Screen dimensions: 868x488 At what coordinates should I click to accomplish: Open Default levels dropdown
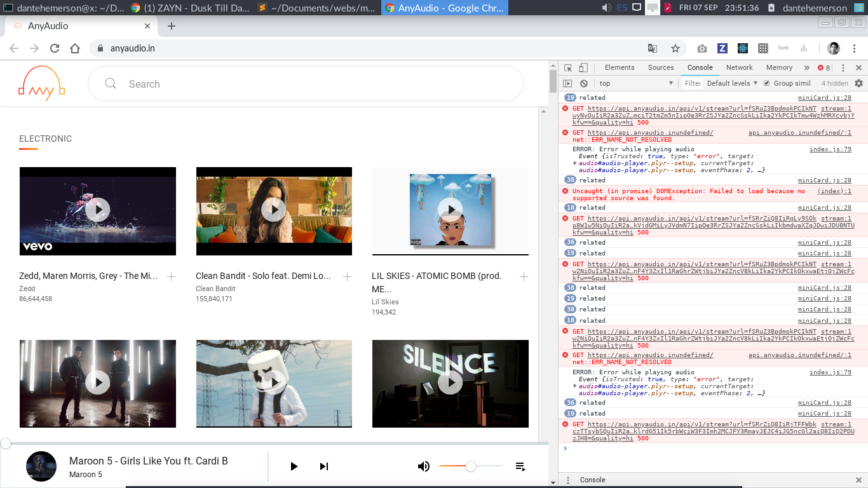click(732, 83)
